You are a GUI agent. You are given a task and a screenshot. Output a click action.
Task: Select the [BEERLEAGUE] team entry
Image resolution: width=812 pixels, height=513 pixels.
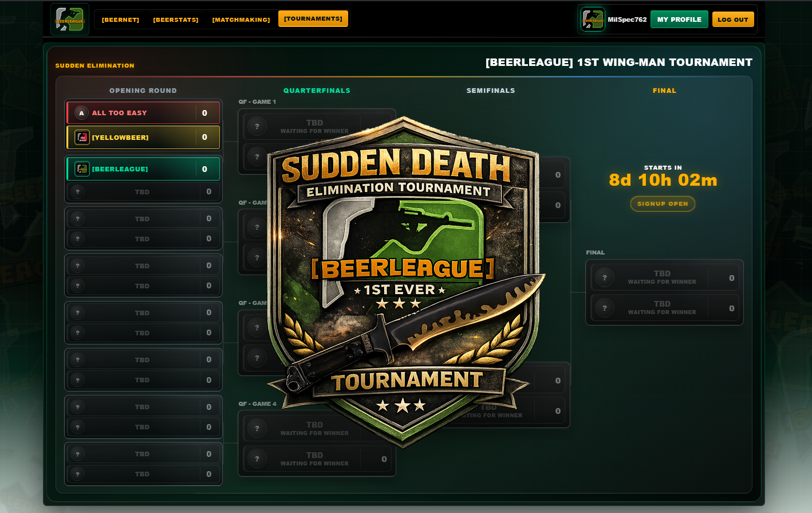(143, 169)
